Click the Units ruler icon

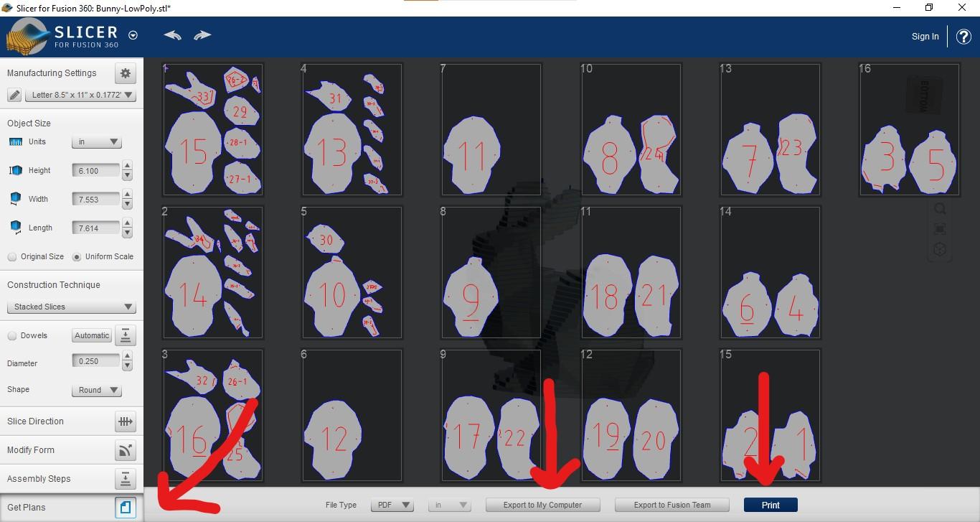[16, 142]
